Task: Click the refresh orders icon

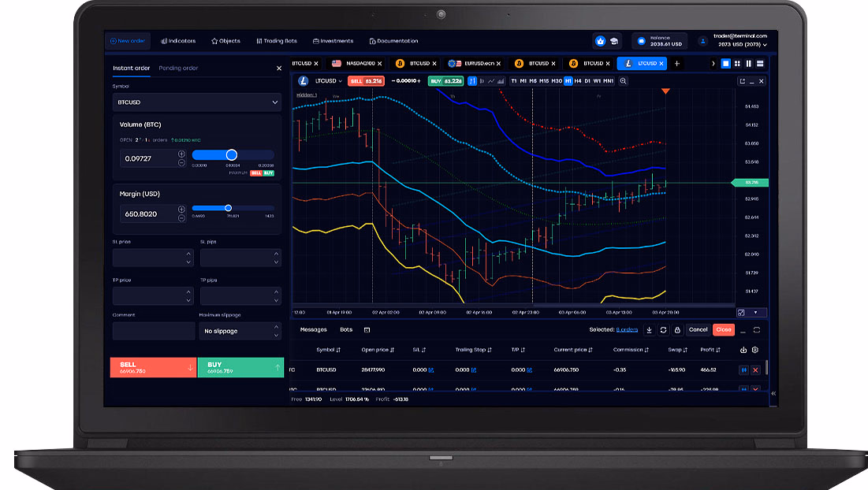Action: (663, 329)
